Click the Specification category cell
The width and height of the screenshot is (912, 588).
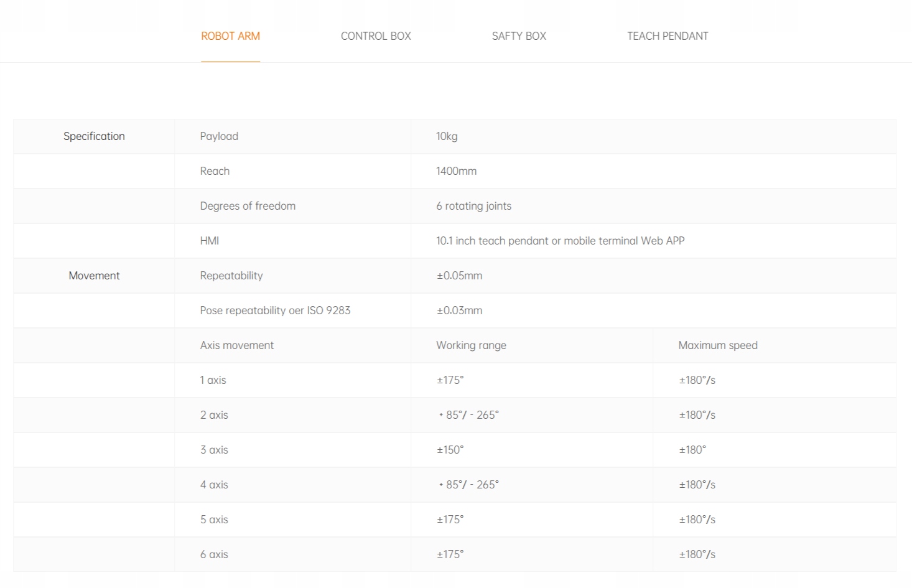(x=94, y=136)
